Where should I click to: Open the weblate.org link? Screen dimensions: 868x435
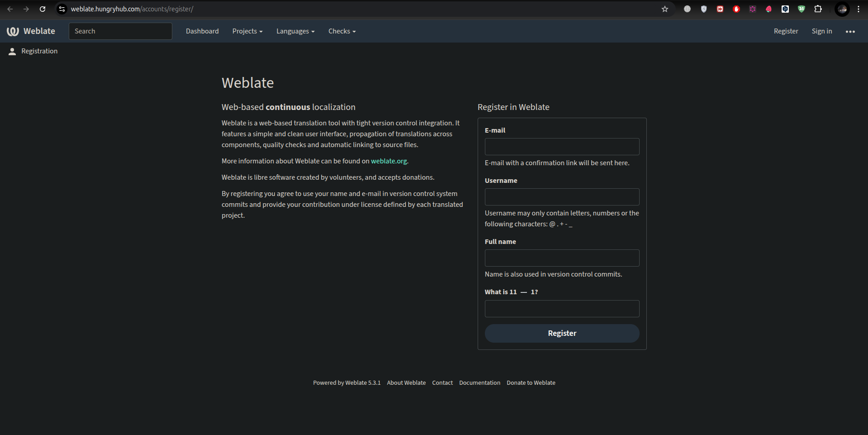389,161
